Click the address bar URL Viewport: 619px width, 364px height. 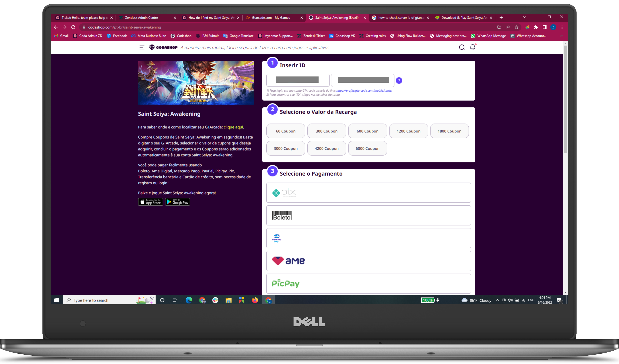point(124,27)
